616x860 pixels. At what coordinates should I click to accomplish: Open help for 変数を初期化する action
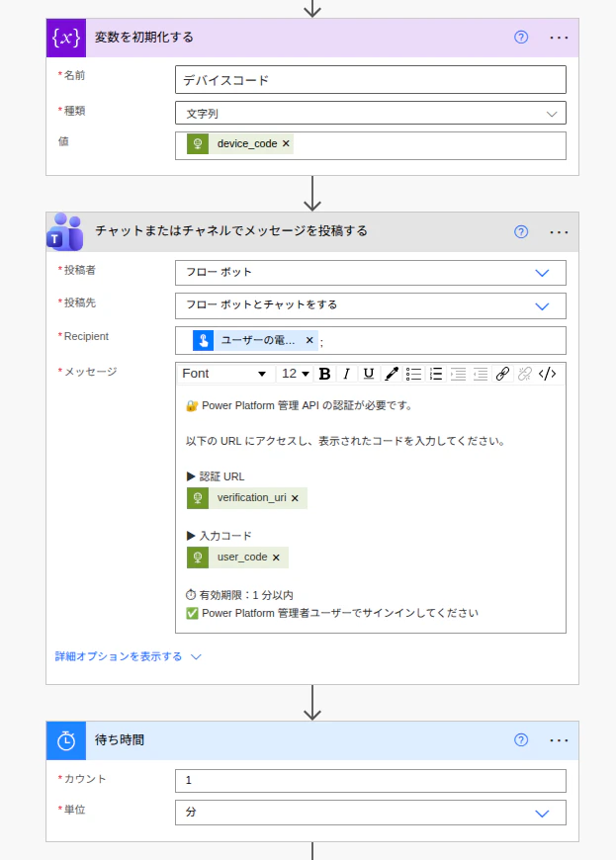pos(521,38)
